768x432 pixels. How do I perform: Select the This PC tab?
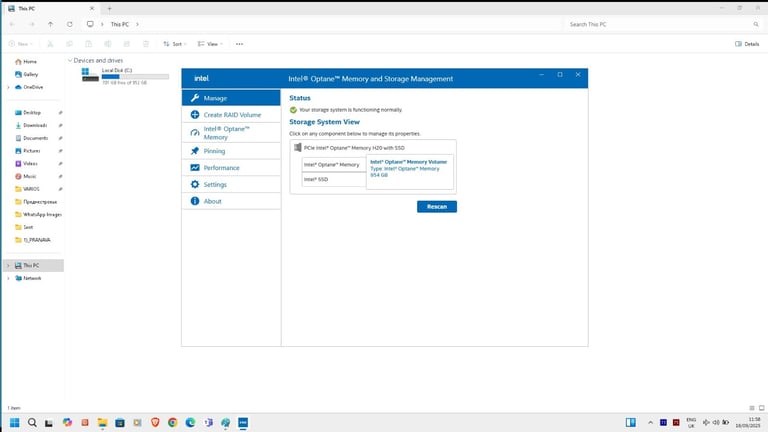click(x=51, y=8)
